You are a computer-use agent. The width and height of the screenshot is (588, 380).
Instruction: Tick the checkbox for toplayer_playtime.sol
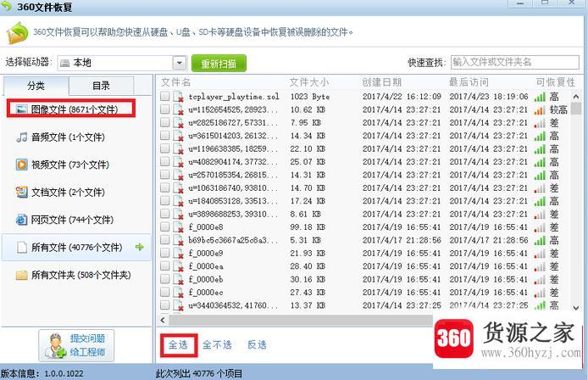pyautogui.click(x=164, y=96)
